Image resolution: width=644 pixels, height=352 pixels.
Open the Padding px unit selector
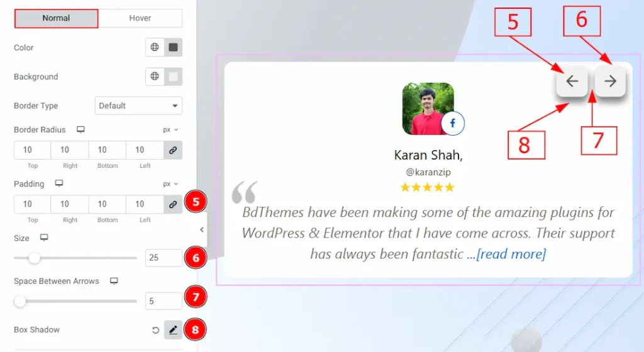coord(170,184)
